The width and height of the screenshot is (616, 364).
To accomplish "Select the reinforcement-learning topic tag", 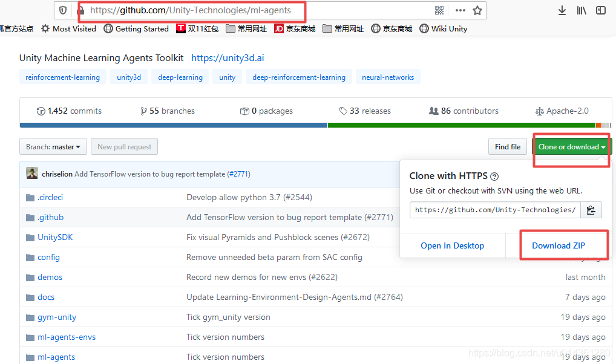I will tap(63, 77).
